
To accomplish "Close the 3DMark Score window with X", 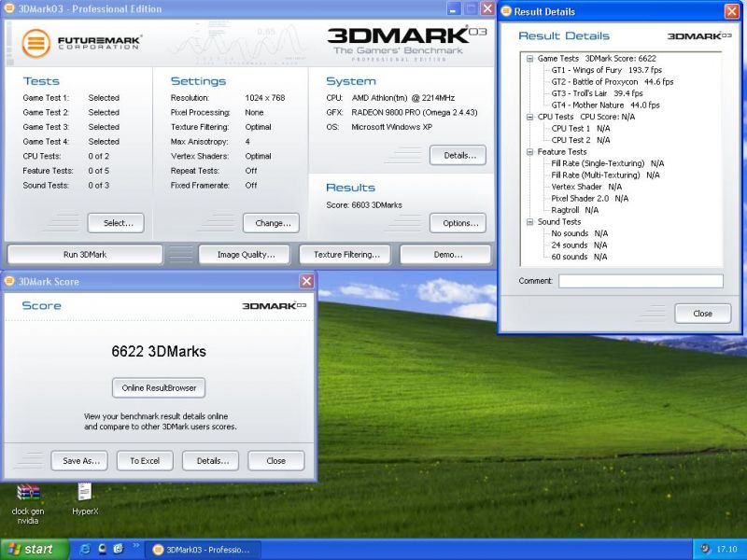I will (307, 281).
